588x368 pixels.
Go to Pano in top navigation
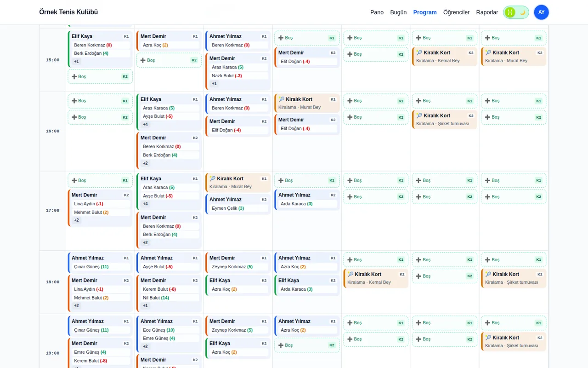377,12
